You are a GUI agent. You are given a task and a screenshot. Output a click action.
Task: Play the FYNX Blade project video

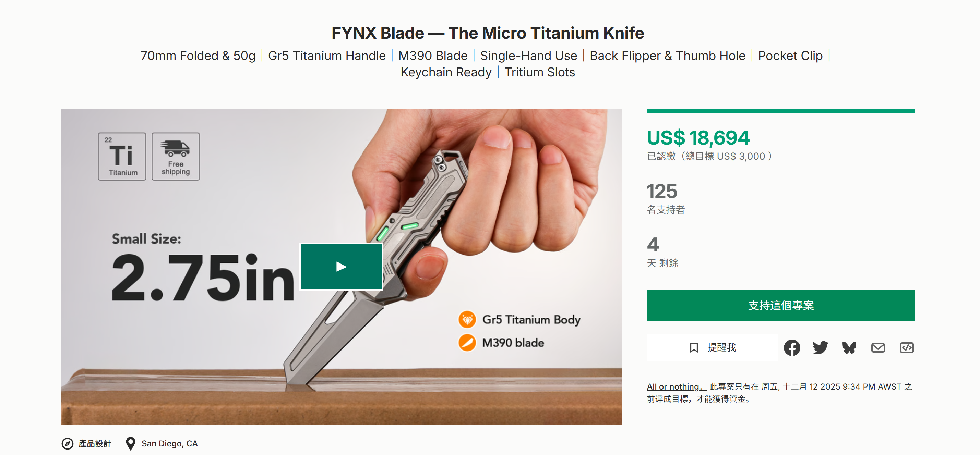341,267
